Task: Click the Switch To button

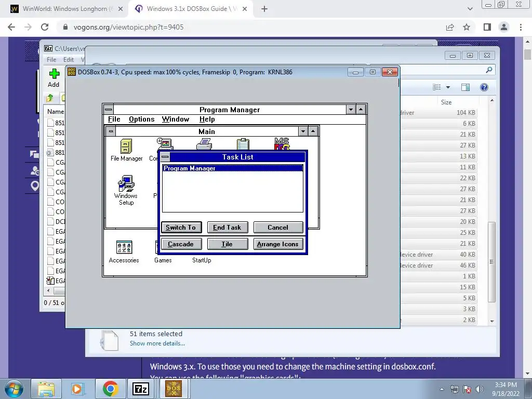Action: point(181,228)
